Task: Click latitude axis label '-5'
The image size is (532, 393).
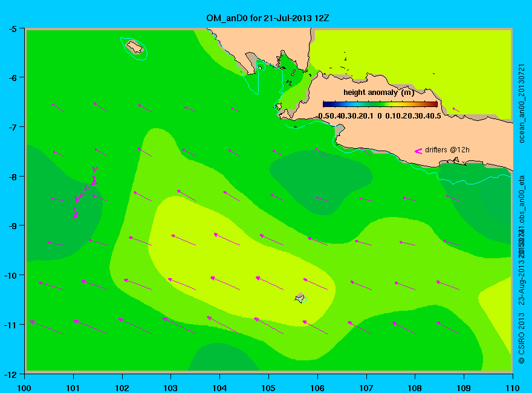Action: pyautogui.click(x=12, y=29)
